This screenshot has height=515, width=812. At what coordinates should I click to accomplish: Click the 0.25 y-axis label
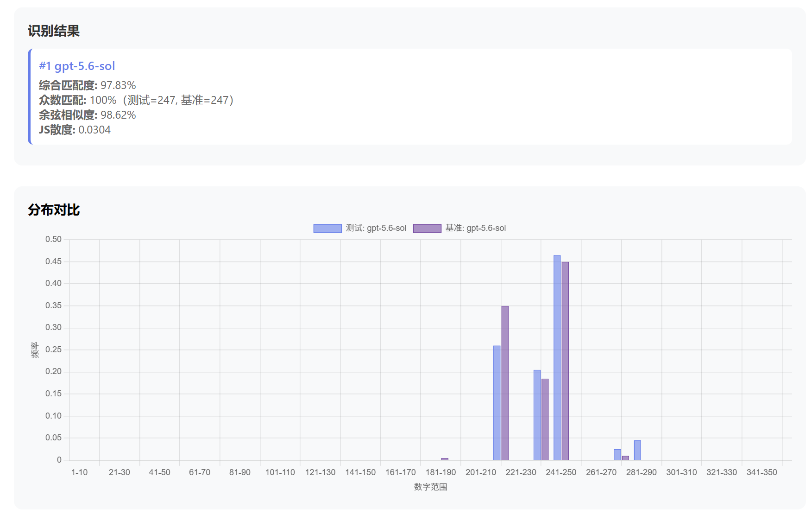[53, 350]
